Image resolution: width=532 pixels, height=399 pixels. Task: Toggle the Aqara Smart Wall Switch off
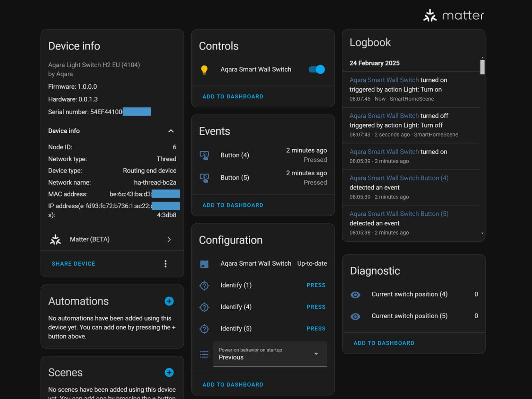click(x=317, y=70)
